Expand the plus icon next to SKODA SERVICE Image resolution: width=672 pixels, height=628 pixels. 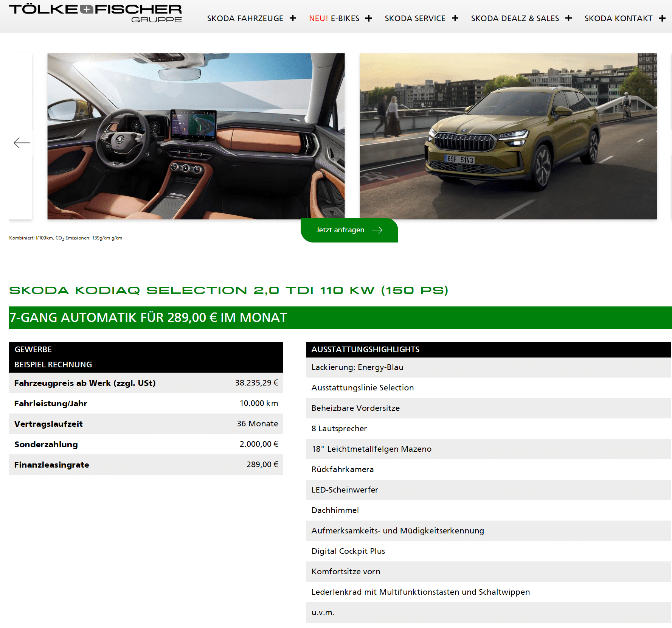(x=455, y=18)
